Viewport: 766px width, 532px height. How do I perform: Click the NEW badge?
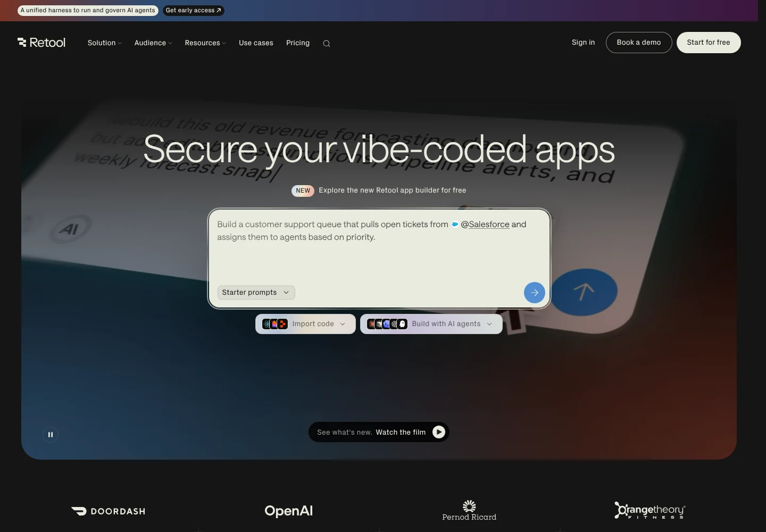[x=303, y=190]
